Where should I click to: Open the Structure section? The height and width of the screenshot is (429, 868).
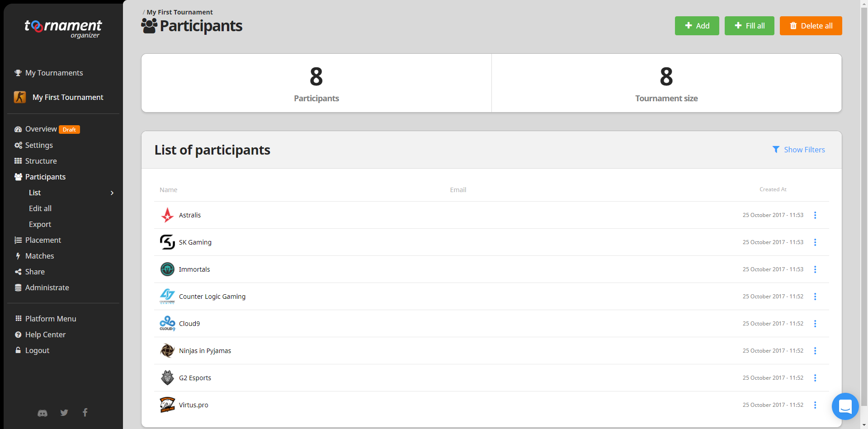pos(41,161)
